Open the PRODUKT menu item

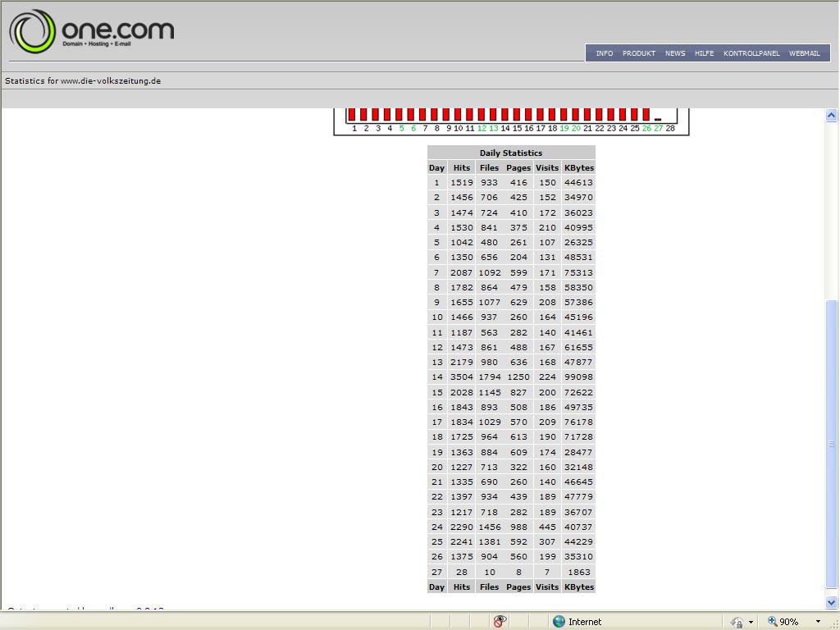click(x=638, y=53)
